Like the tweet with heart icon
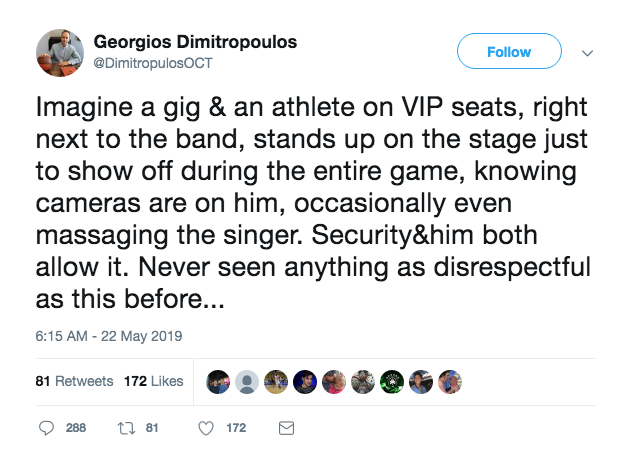 (206, 428)
